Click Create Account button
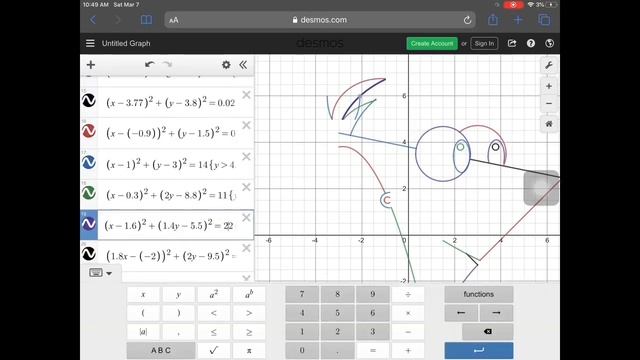This screenshot has height=360, width=640. [432, 43]
